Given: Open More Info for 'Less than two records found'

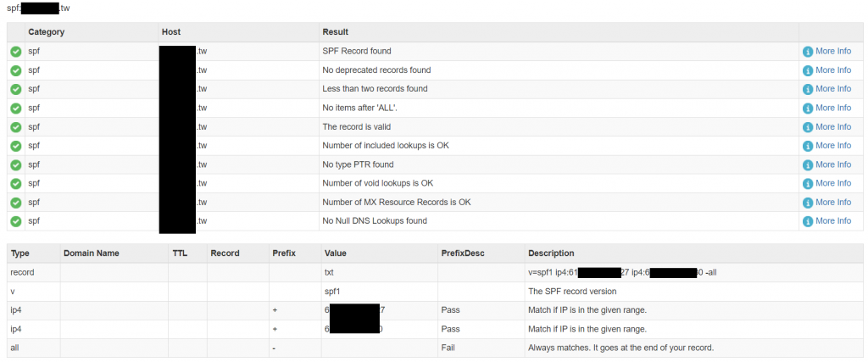Looking at the screenshot, I should [832, 89].
